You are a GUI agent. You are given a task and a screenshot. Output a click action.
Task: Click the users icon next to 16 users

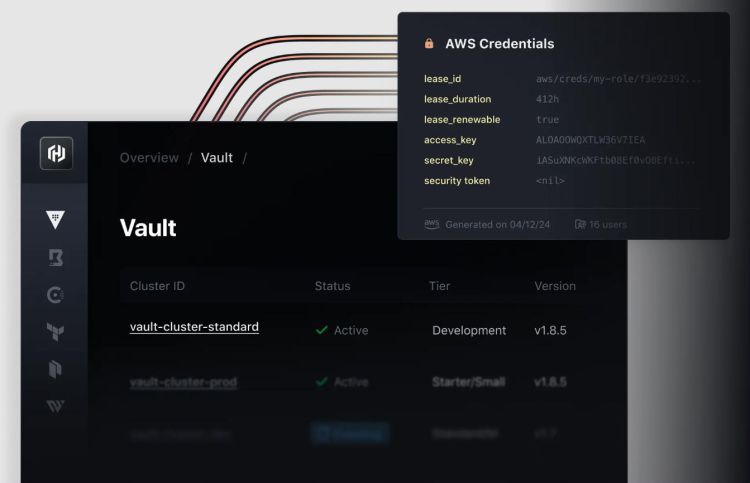click(580, 224)
